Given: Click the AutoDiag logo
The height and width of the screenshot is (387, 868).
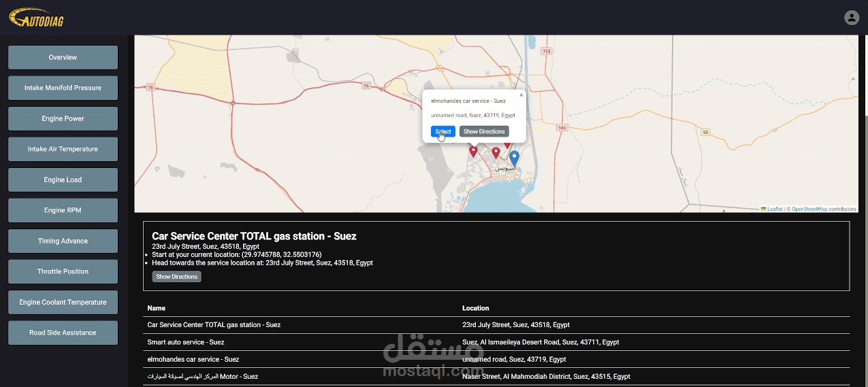Looking at the screenshot, I should click(x=36, y=18).
